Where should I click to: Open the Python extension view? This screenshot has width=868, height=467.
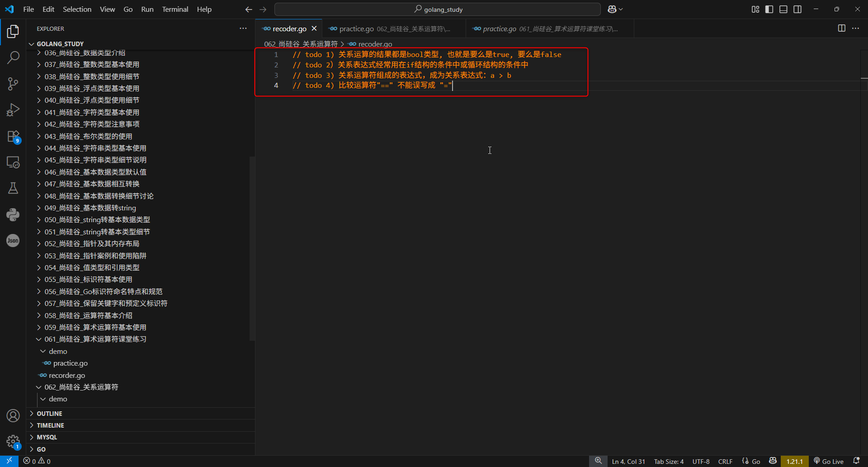pos(13,214)
